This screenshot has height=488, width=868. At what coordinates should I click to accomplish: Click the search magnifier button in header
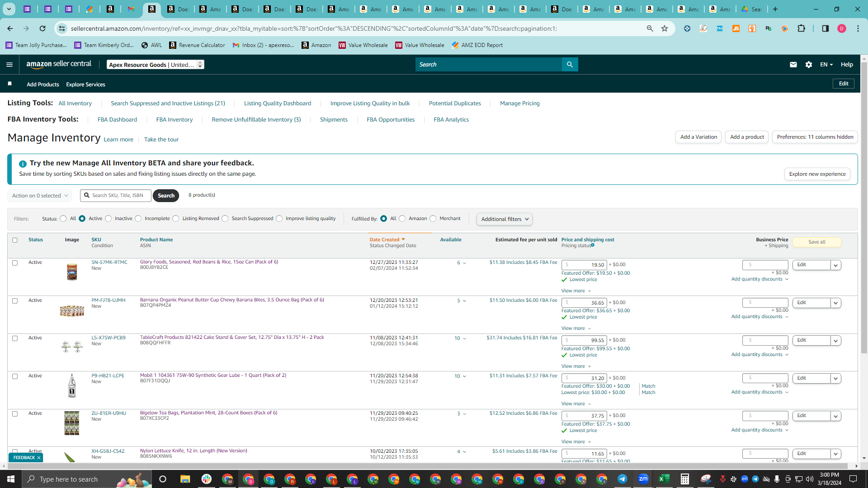tap(570, 65)
